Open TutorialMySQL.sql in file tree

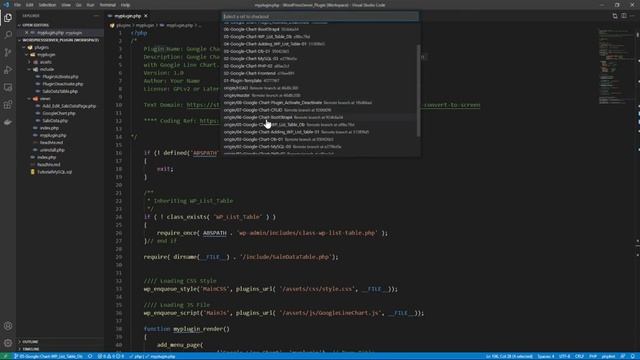coord(54,172)
